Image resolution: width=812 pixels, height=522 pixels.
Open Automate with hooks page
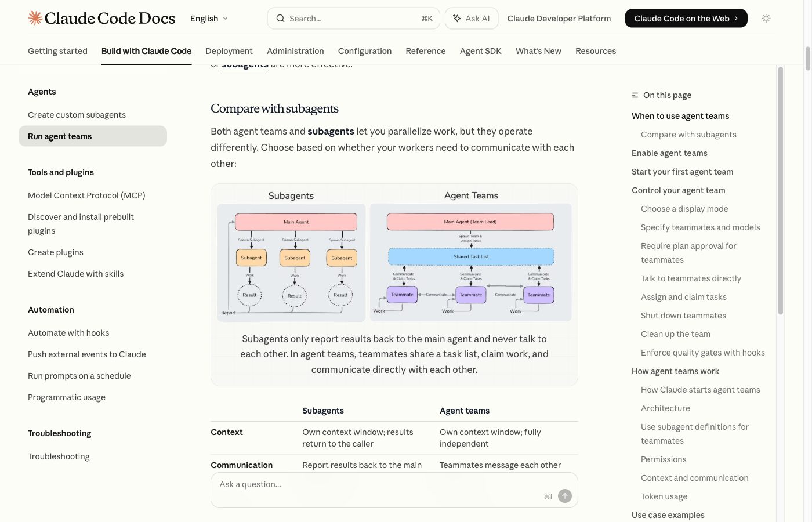(68, 333)
